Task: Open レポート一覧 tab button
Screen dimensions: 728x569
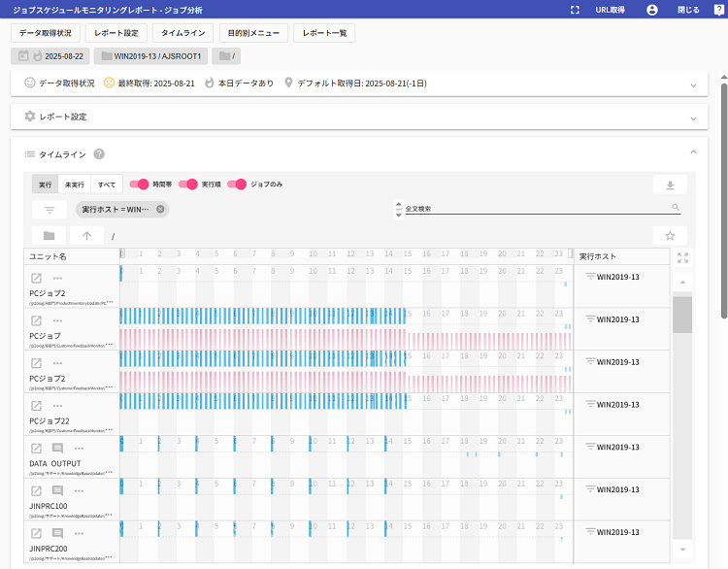Action: (324, 33)
